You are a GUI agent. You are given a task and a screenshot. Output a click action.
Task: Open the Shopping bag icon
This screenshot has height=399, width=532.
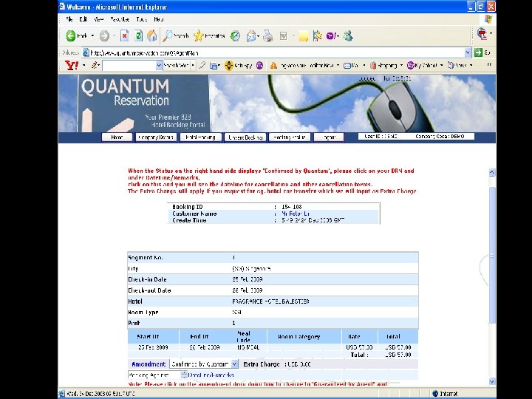point(373,66)
